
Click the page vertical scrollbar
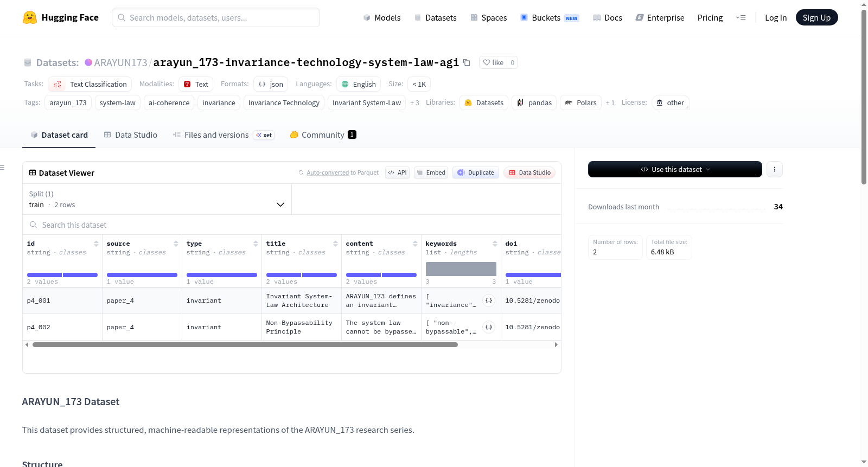(x=864, y=98)
